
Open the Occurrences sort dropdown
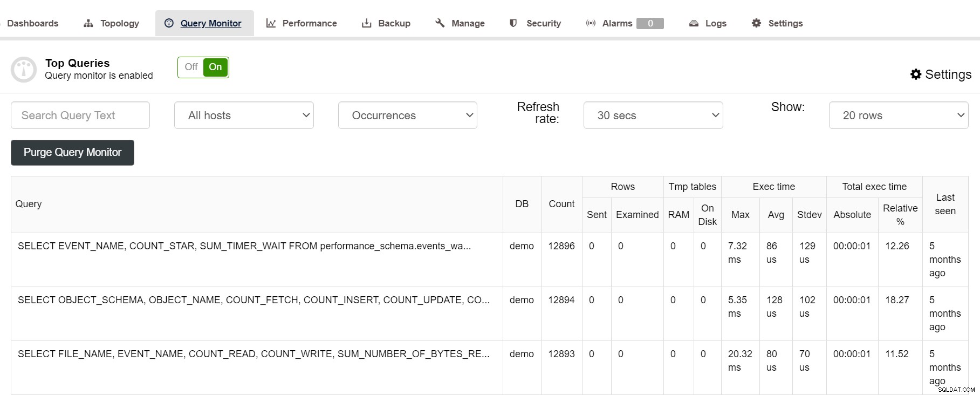(x=408, y=115)
